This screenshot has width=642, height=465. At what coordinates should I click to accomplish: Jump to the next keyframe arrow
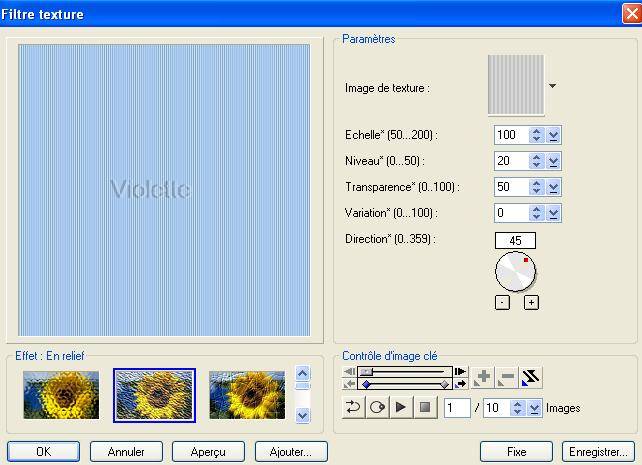(x=460, y=383)
